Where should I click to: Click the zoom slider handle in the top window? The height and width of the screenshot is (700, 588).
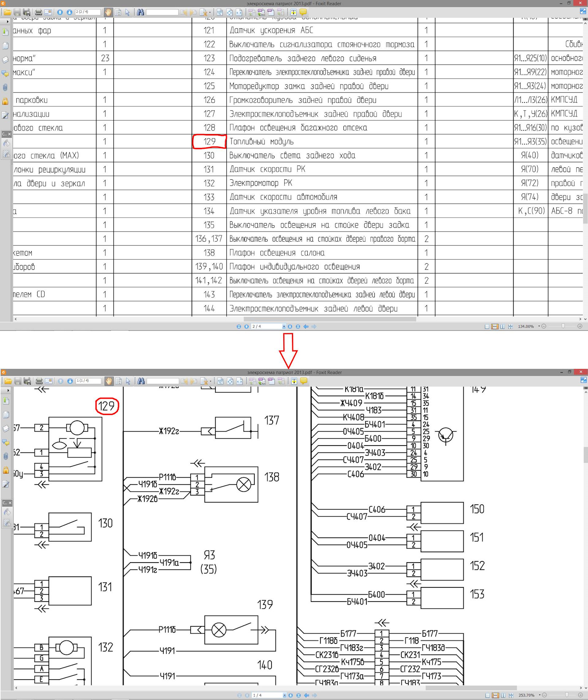(x=563, y=326)
